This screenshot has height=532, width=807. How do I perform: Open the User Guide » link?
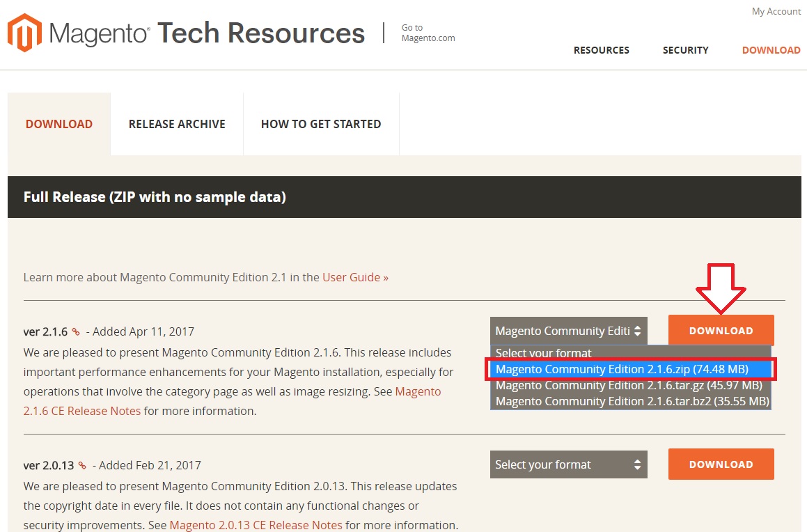[355, 277]
